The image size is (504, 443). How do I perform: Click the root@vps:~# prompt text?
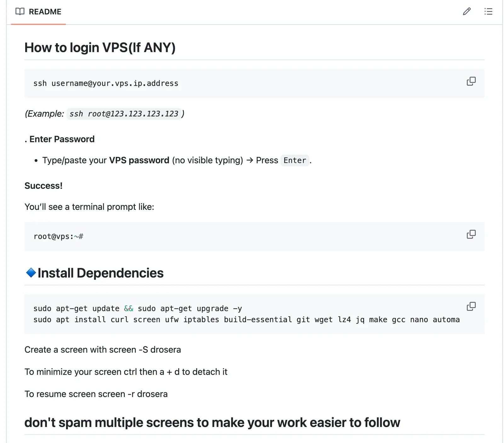(59, 237)
